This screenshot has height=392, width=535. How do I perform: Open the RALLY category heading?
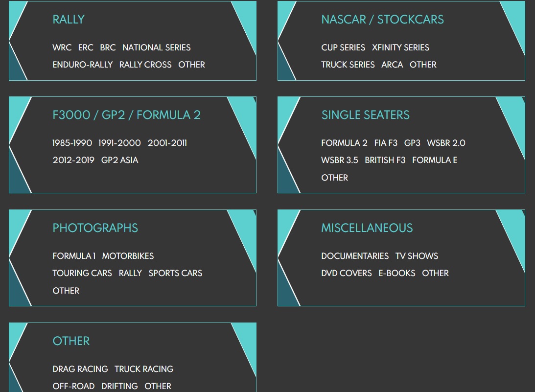click(69, 20)
